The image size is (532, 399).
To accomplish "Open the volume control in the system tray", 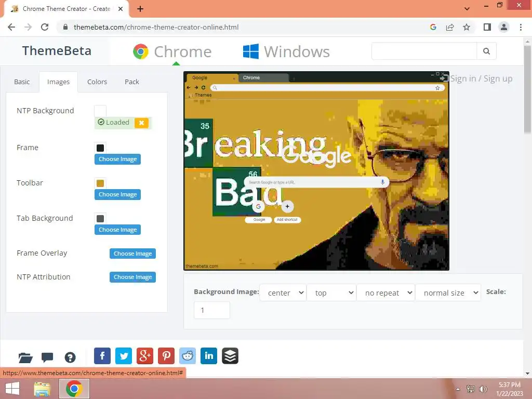I will [483, 389].
